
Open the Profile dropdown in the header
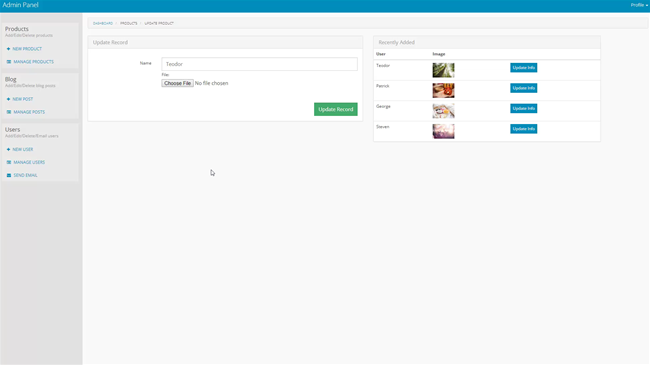point(639,5)
